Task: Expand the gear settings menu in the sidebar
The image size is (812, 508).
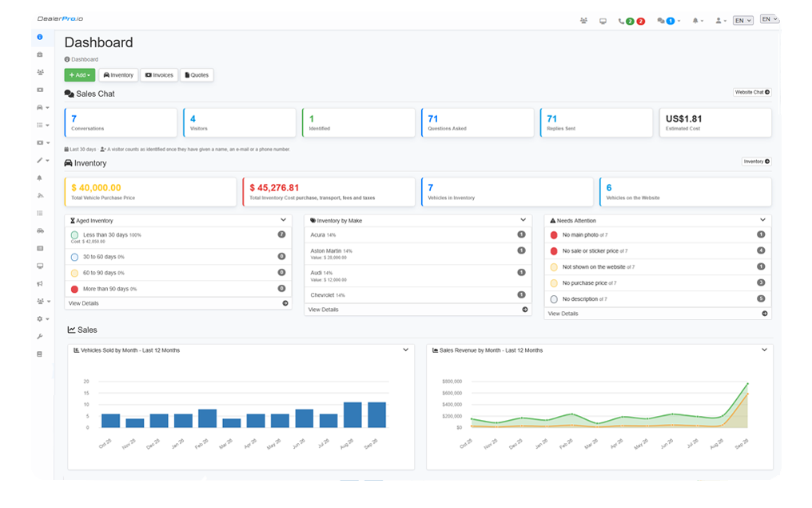Action: [42, 318]
